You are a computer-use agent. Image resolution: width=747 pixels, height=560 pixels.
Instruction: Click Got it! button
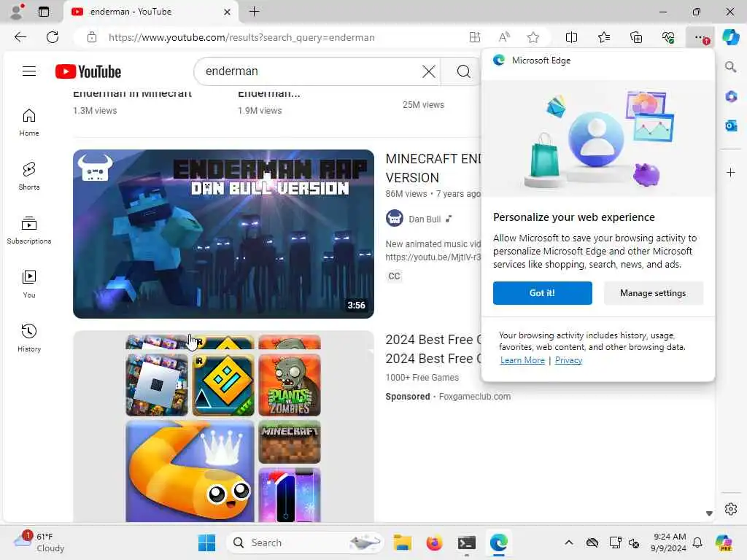click(542, 293)
